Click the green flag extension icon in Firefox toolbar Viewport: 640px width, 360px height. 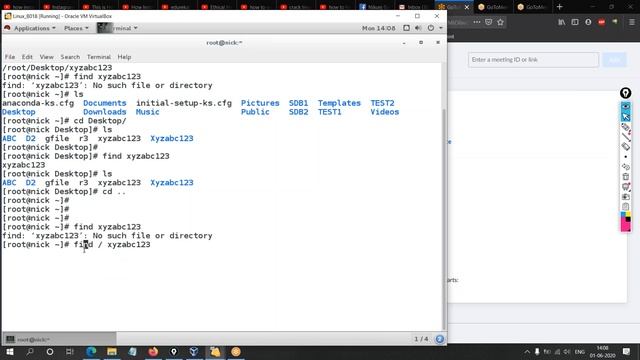point(615,22)
